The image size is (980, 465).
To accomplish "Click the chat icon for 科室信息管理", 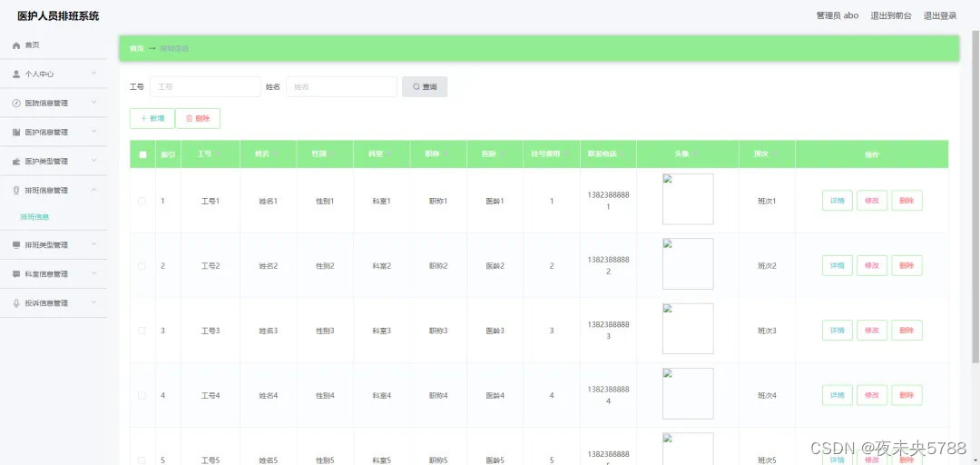I will (17, 274).
